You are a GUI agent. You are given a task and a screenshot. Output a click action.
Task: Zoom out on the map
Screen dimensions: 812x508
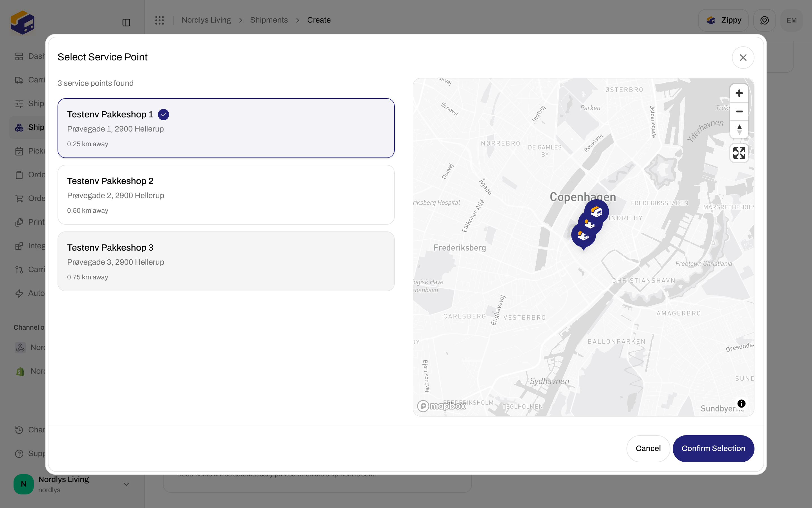739,111
